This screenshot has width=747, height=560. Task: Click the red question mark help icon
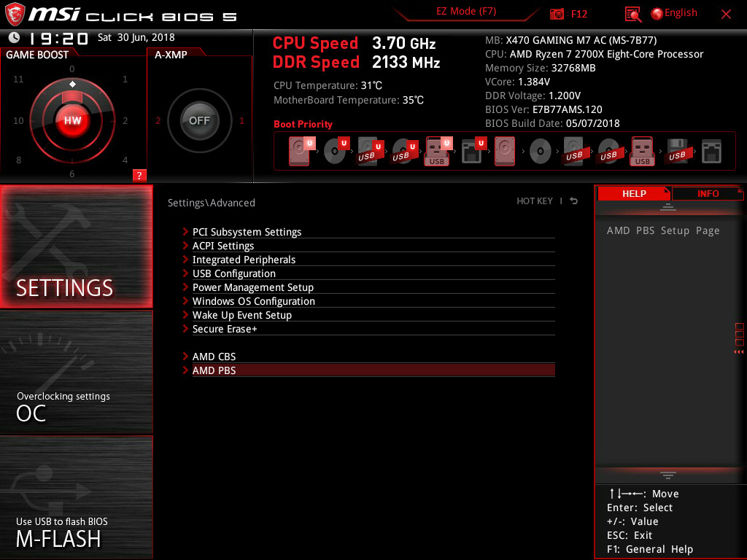tap(139, 175)
